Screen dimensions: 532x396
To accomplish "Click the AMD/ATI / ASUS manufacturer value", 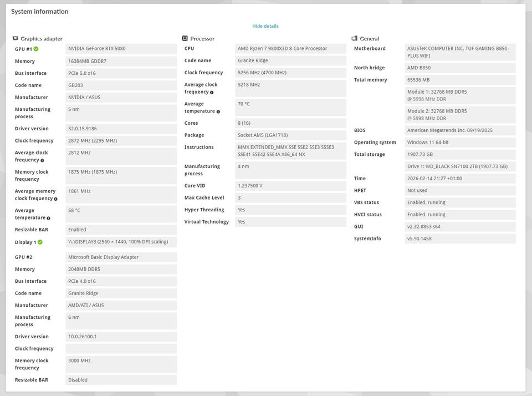I will pos(121,306).
